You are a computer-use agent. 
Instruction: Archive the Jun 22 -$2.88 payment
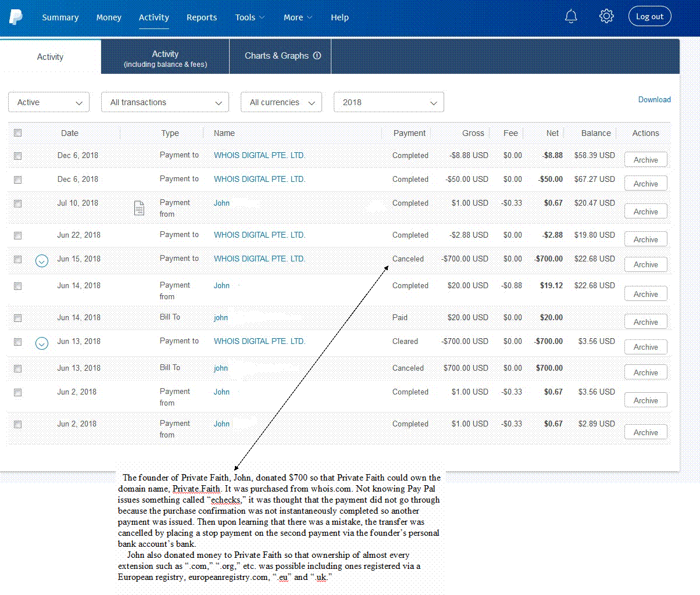coord(646,239)
